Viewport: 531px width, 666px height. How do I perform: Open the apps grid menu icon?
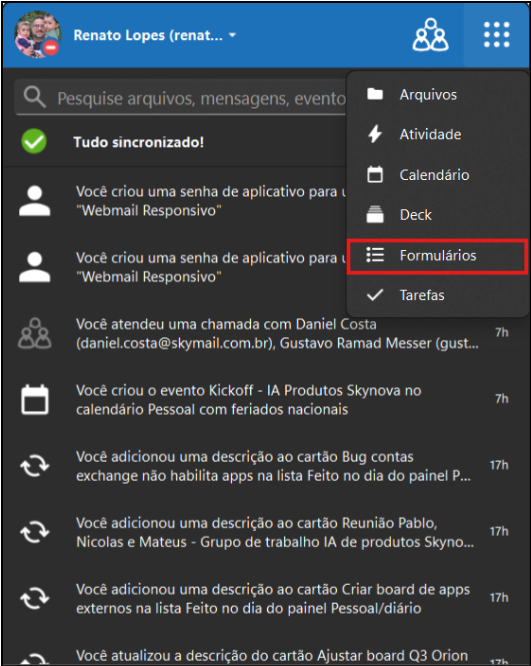coord(497,35)
